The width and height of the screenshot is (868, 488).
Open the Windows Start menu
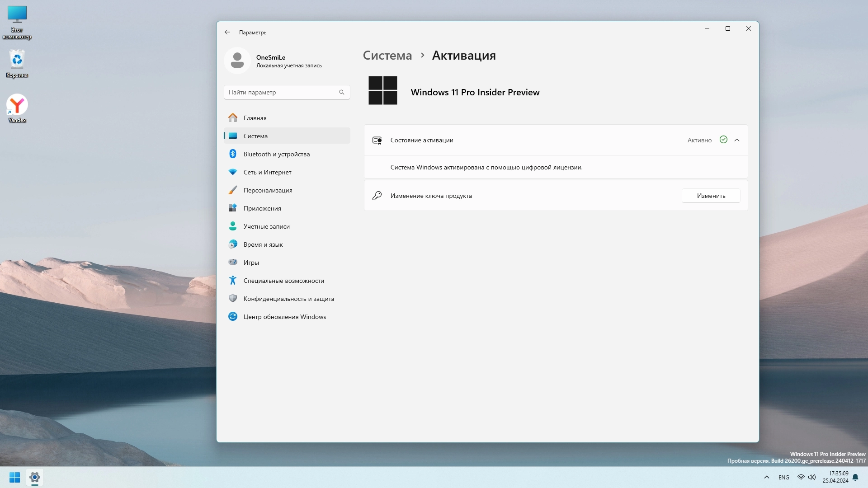tap(14, 477)
